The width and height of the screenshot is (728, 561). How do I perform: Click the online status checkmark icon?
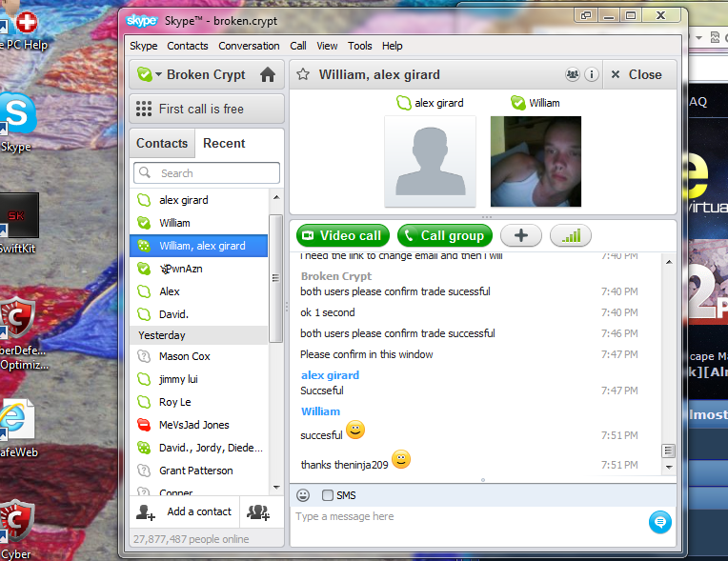click(145, 74)
